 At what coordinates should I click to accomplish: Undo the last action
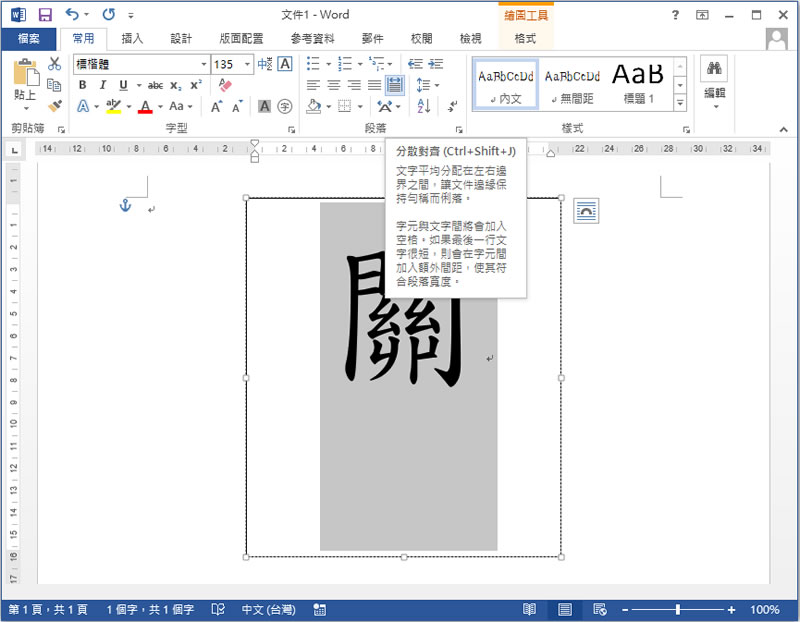[72, 14]
